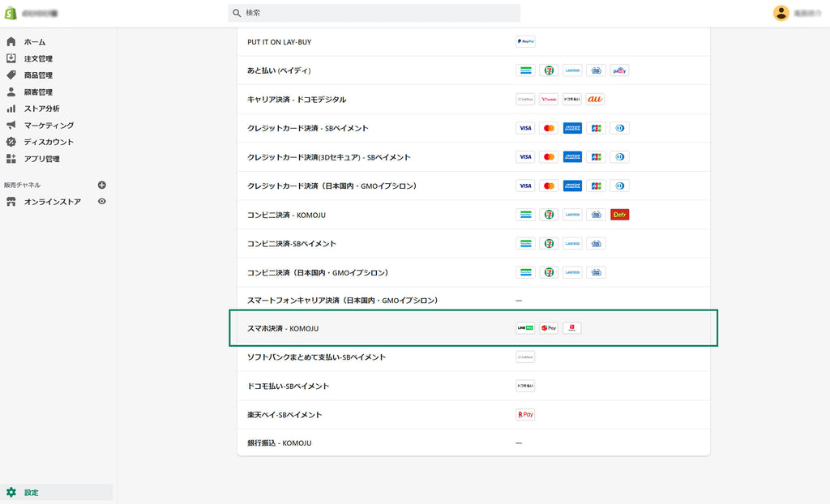
Task: Open 設定 at the sidebar bottom
Action: tap(31, 493)
